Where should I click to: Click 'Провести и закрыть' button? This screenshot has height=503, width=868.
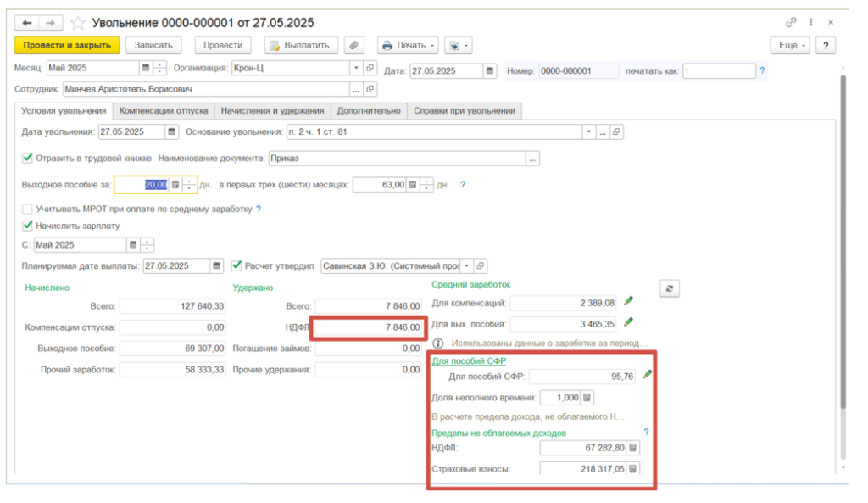[67, 45]
